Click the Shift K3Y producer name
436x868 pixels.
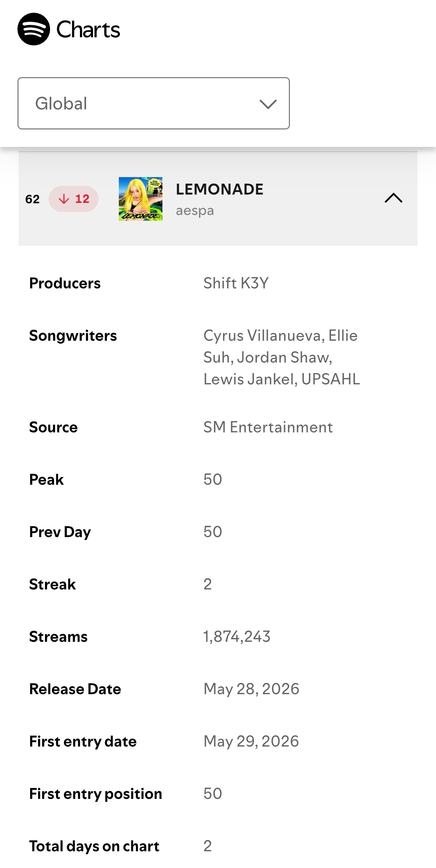click(x=236, y=283)
